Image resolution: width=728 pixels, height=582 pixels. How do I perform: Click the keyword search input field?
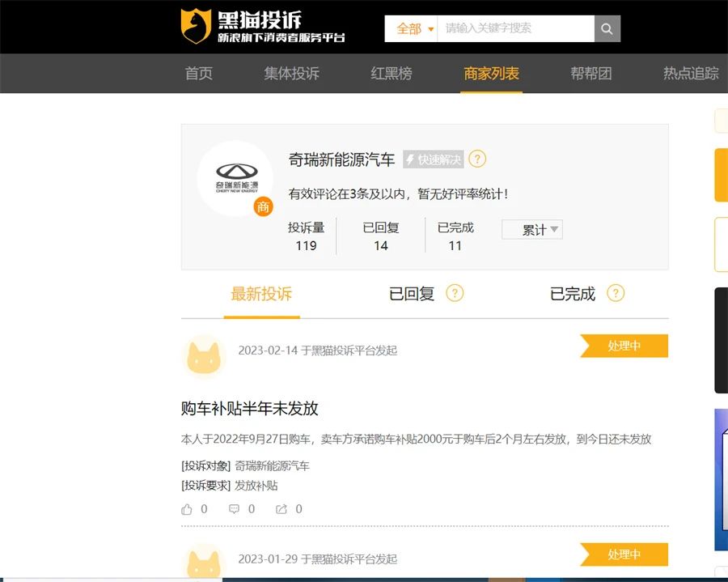[516, 29]
